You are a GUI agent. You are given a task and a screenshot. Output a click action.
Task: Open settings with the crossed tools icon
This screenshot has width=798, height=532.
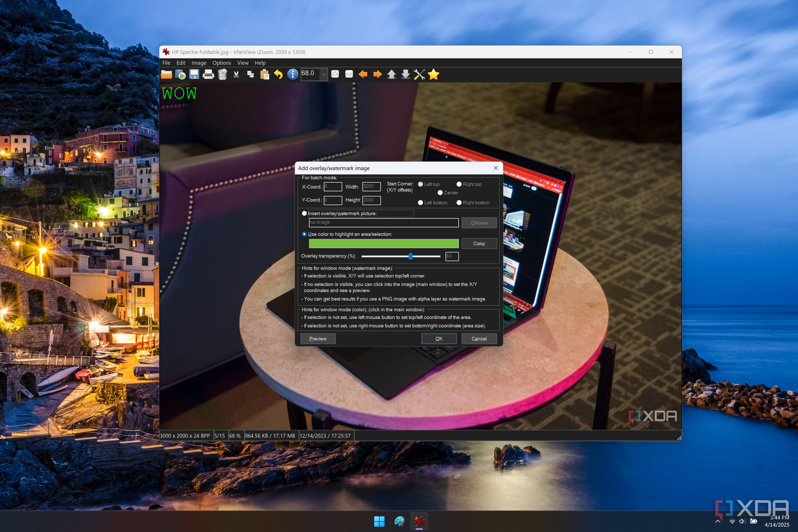[419, 74]
